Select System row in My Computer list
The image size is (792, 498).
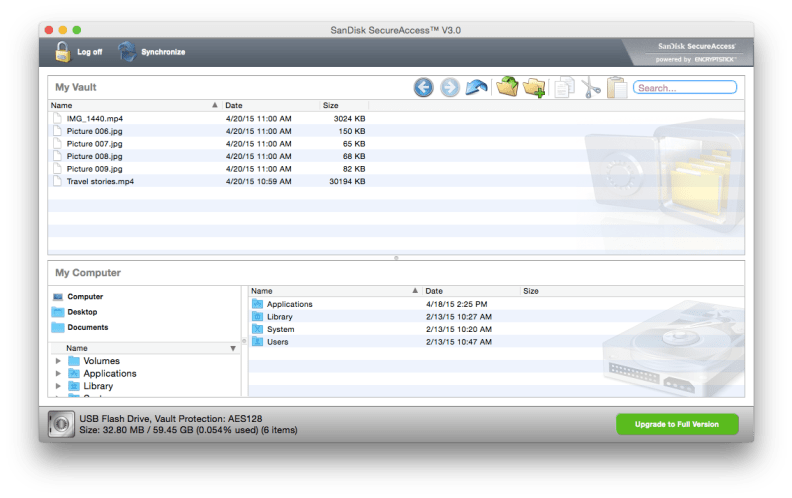pyautogui.click(x=496, y=329)
